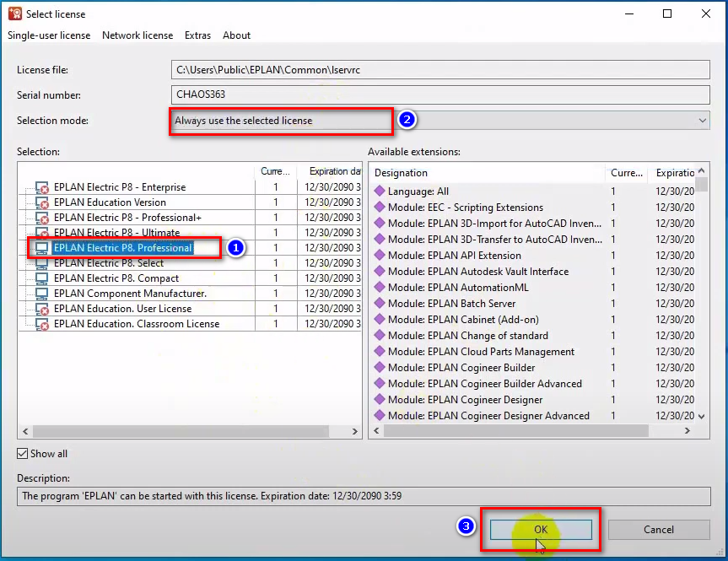Open the Selection mode dropdown arrow
This screenshot has width=728, height=561.
(x=702, y=121)
